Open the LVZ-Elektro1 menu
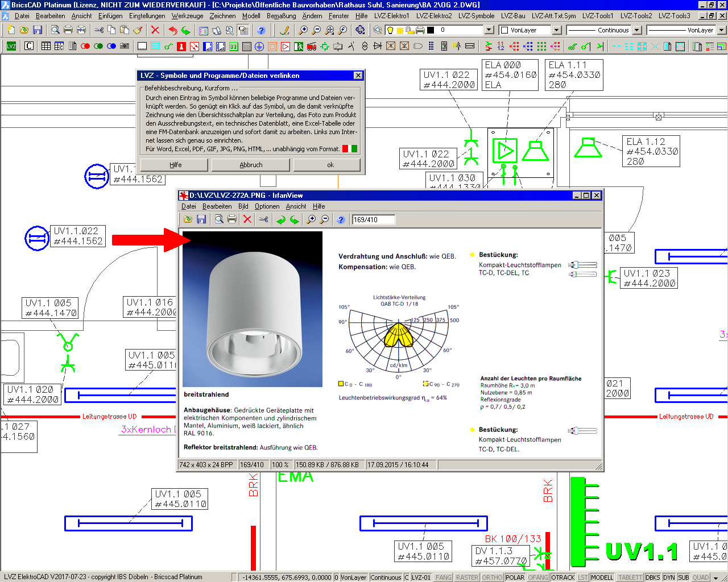 392,16
